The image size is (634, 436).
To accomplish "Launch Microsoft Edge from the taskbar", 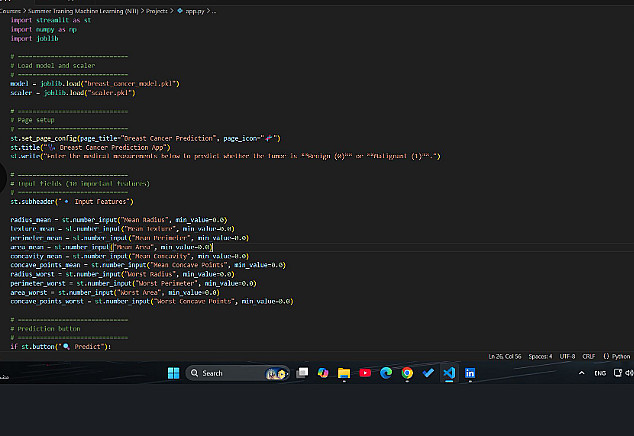I will (386, 373).
